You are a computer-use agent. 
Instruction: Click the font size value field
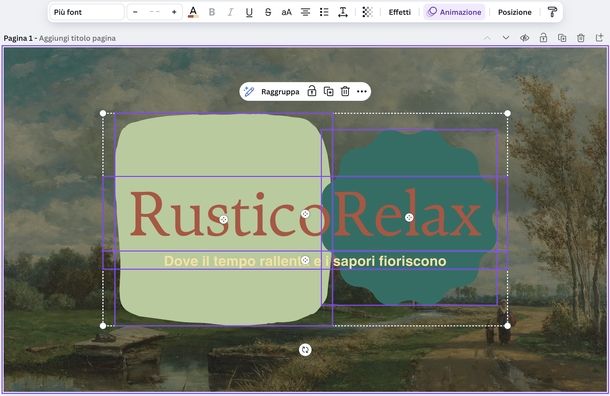coord(154,12)
